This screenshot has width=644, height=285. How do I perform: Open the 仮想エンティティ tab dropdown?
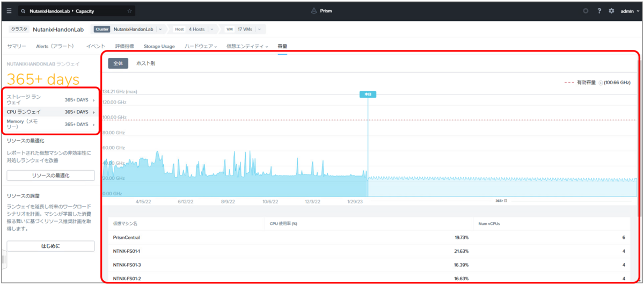(247, 46)
